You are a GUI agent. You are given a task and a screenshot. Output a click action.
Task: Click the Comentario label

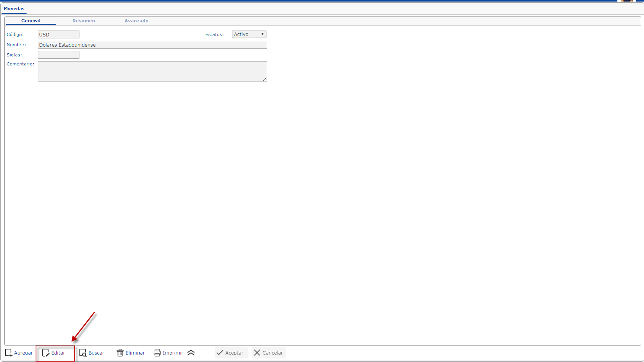(20, 64)
